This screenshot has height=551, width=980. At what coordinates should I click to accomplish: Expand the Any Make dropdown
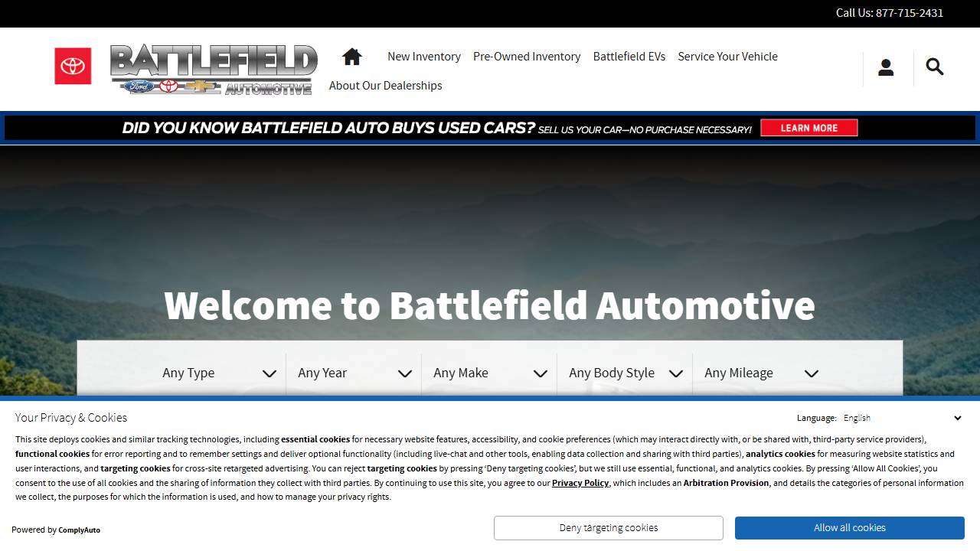click(x=488, y=373)
